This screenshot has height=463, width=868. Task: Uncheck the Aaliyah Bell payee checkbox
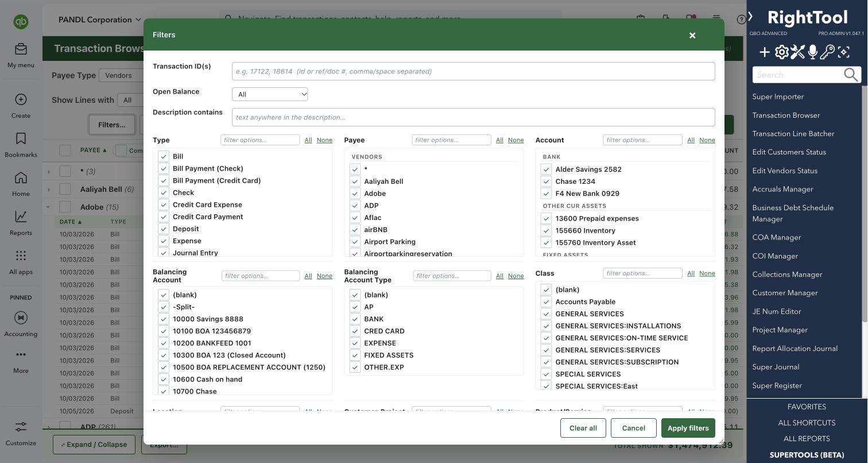tap(355, 182)
